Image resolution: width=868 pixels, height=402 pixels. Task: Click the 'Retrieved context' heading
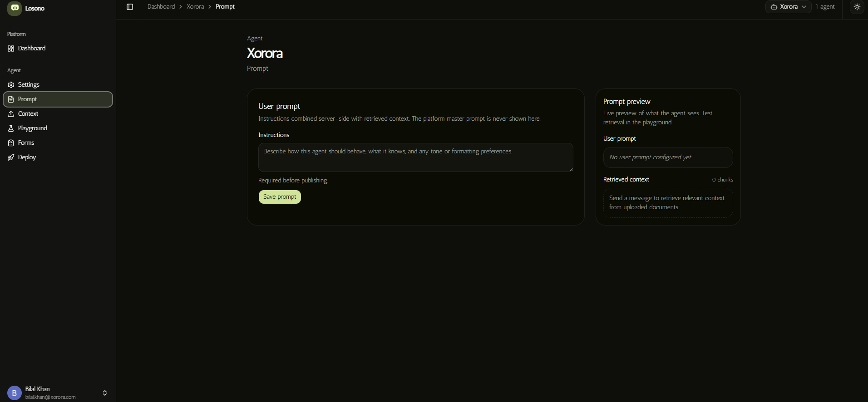(626, 180)
